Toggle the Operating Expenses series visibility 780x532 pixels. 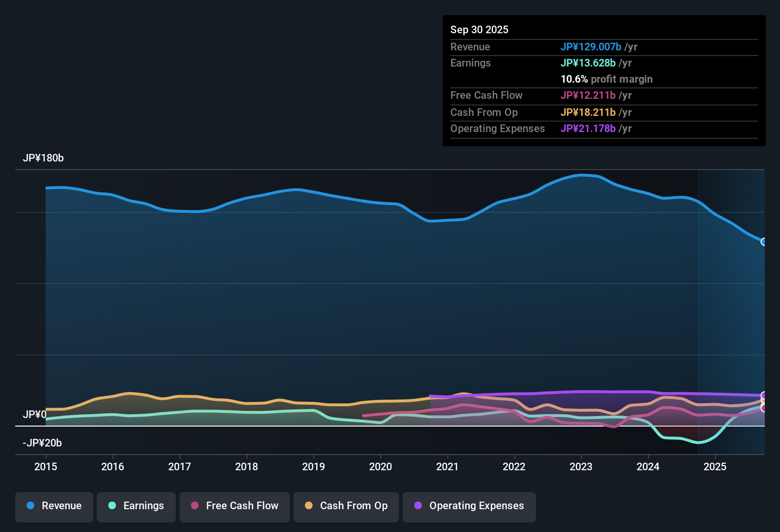[469, 506]
